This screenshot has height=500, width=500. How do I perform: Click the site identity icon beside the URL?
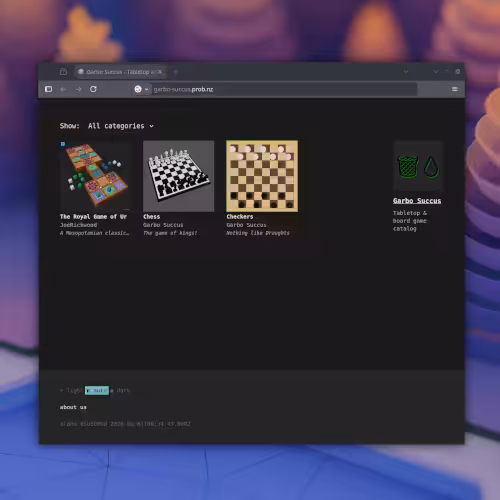(x=138, y=89)
